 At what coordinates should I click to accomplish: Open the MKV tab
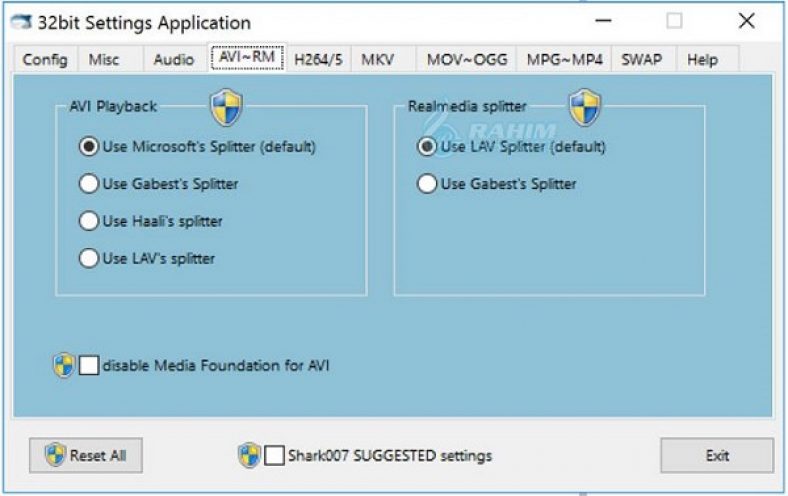click(378, 59)
